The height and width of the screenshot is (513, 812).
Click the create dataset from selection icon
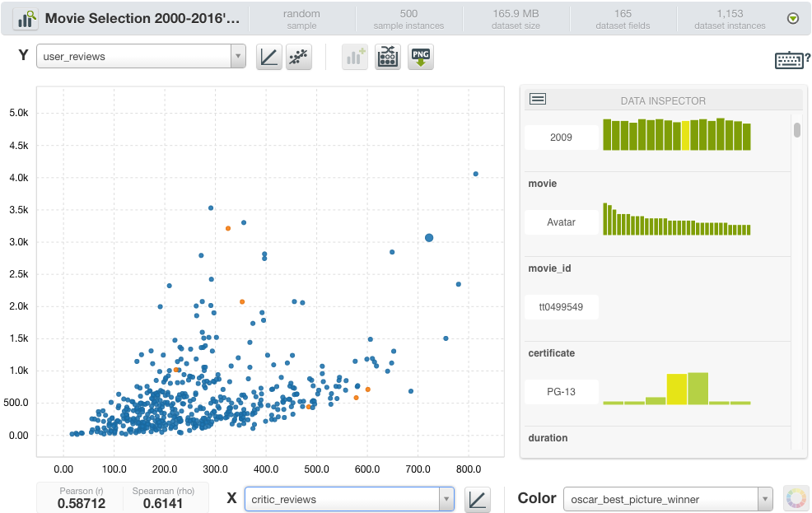pyautogui.click(x=355, y=57)
